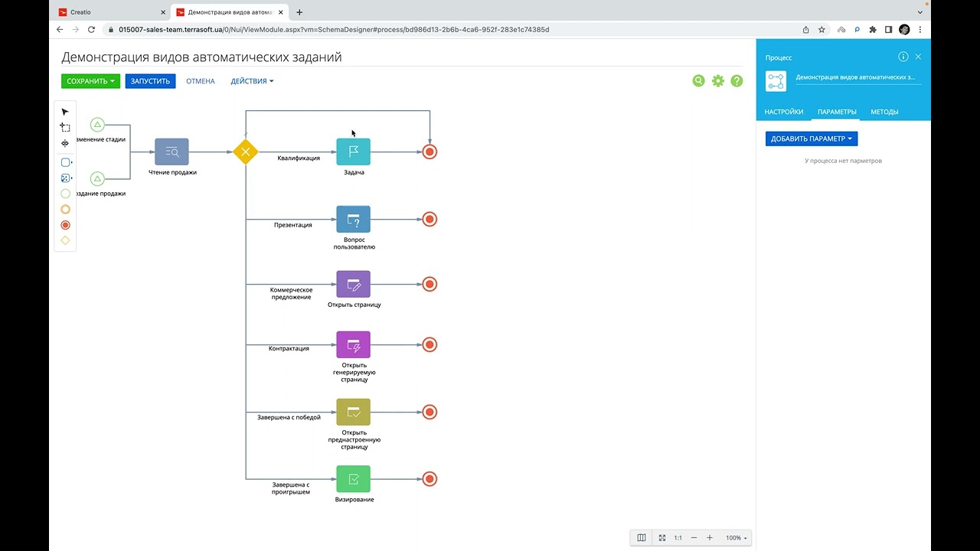The width and height of the screenshot is (980, 551).
Task: Click the green search icon in designer toolbar
Action: (698, 80)
